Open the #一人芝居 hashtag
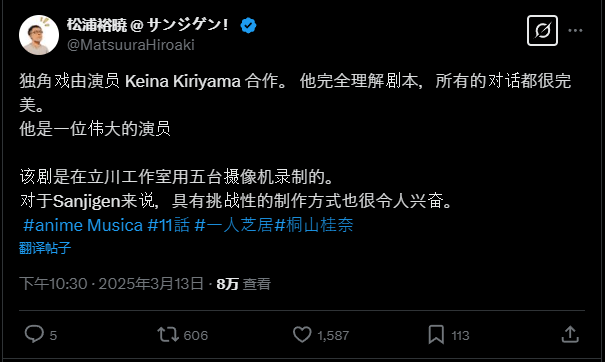Image resolution: width=605 pixels, height=362 pixels. [234, 225]
